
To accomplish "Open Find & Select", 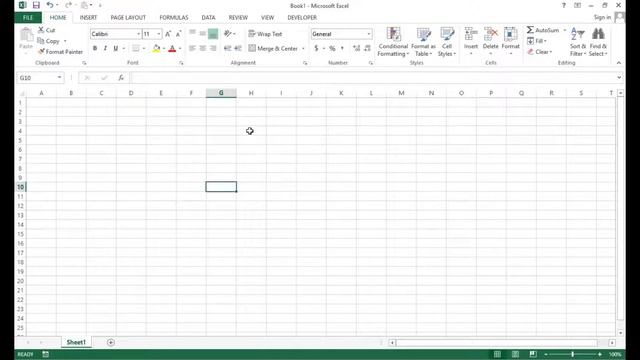I will (x=598, y=42).
